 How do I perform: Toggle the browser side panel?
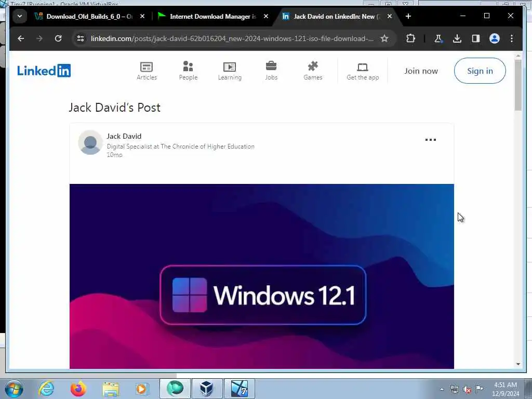click(x=476, y=38)
